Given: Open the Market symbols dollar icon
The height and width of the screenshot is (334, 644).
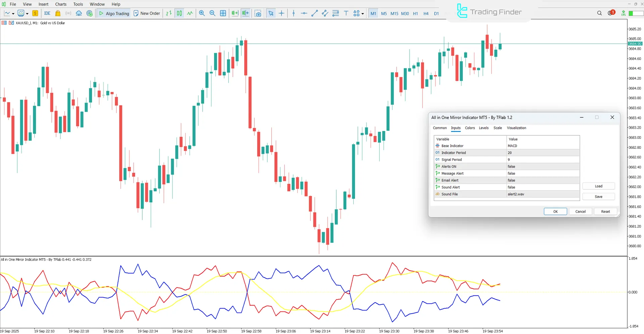Looking at the screenshot, I should tap(35, 13).
